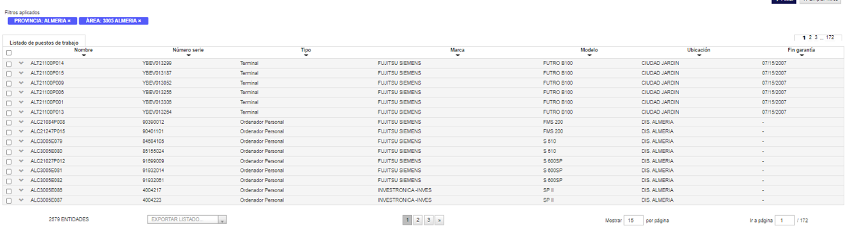Sort by Modelo column arrow
868x245 pixels.
click(590, 55)
